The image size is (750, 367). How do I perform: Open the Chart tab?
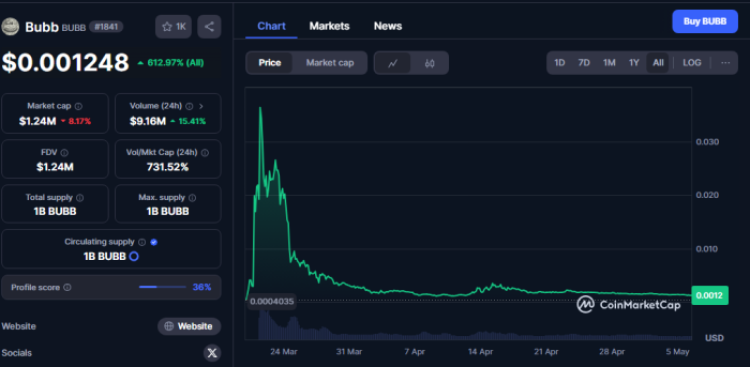click(271, 26)
